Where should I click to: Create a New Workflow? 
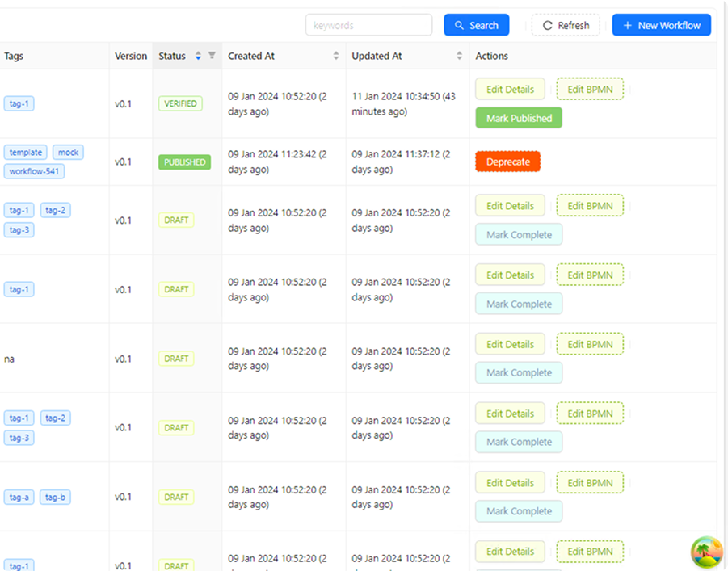(x=661, y=25)
